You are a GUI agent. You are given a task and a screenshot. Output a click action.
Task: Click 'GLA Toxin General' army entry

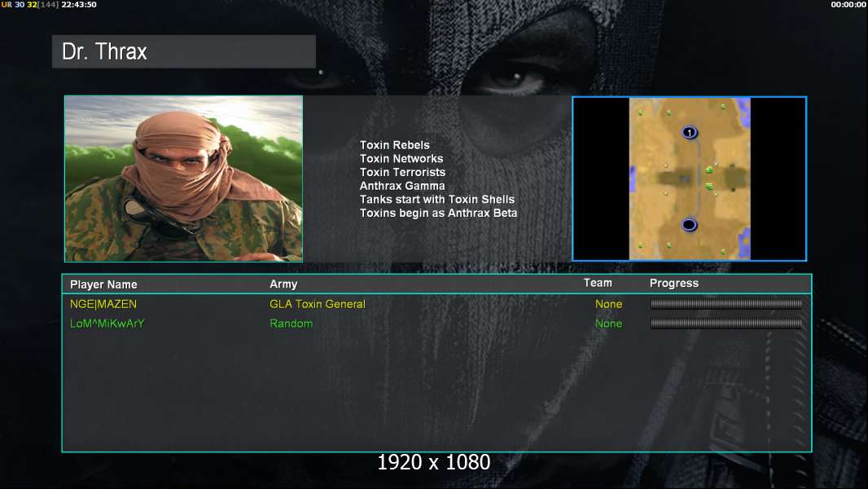click(x=318, y=304)
